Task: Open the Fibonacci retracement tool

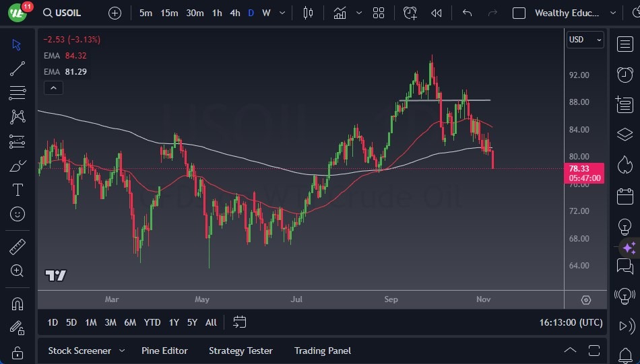Action: pyautogui.click(x=18, y=92)
